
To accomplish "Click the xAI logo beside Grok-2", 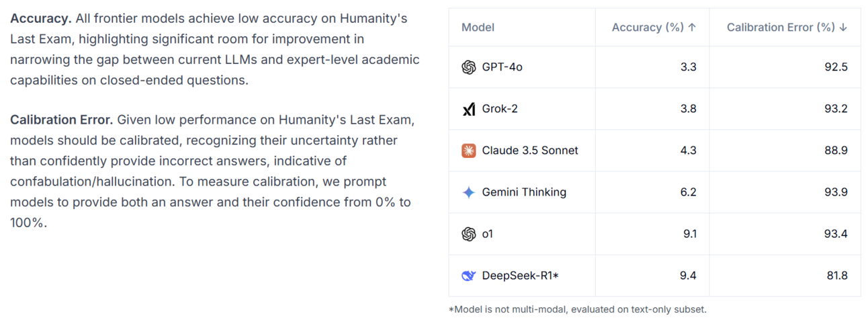I will coord(469,109).
